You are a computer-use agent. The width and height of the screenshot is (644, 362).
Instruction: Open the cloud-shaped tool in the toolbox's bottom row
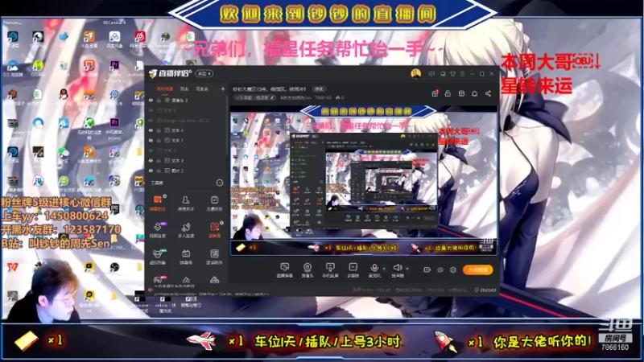[214, 280]
